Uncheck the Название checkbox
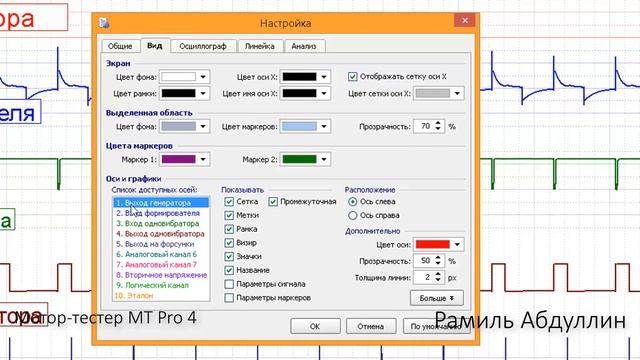 tap(229, 270)
